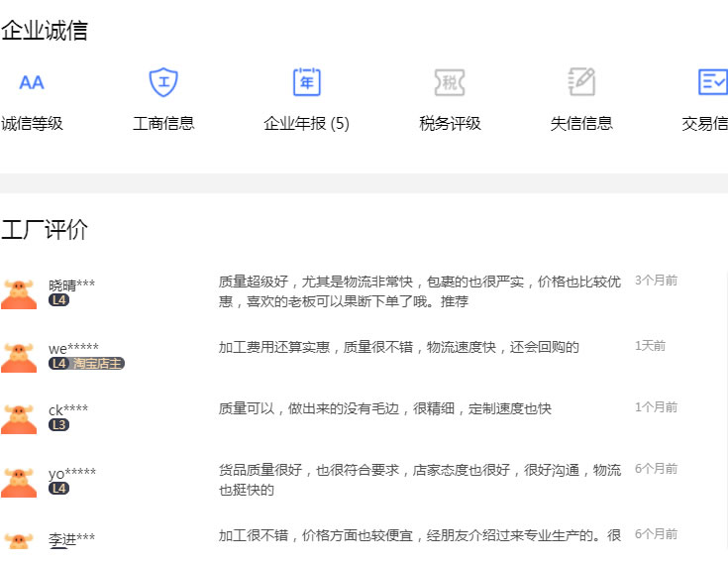The height and width of the screenshot is (565, 728).
Task: Select the 失信信息 text label
Action: [x=581, y=124]
